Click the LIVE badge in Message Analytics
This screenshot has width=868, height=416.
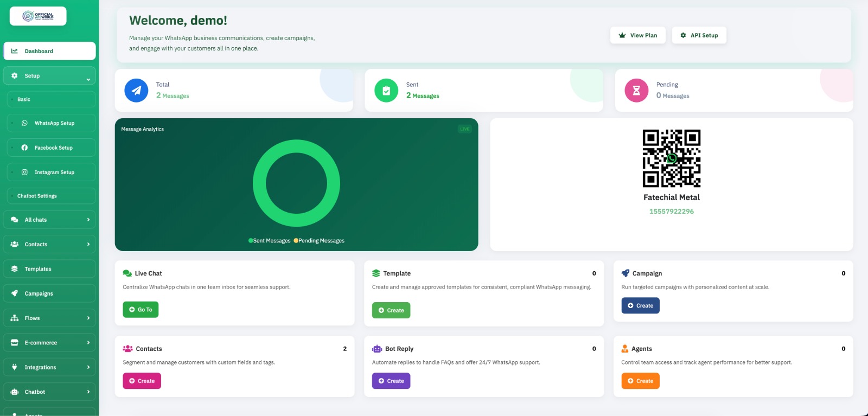(465, 129)
